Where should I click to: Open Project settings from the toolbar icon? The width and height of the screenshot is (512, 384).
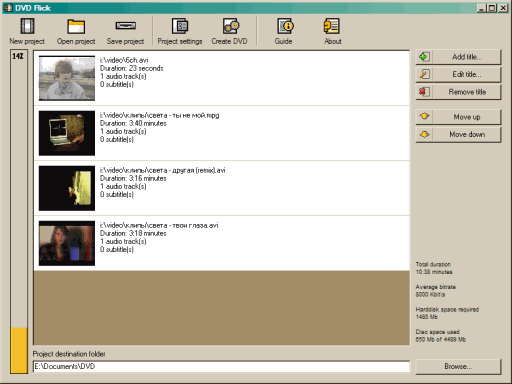(180, 26)
